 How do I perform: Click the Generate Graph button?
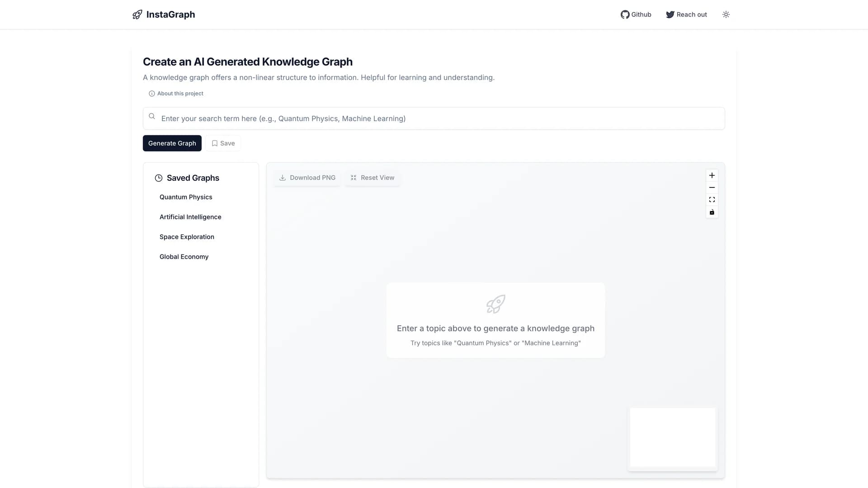[172, 143]
